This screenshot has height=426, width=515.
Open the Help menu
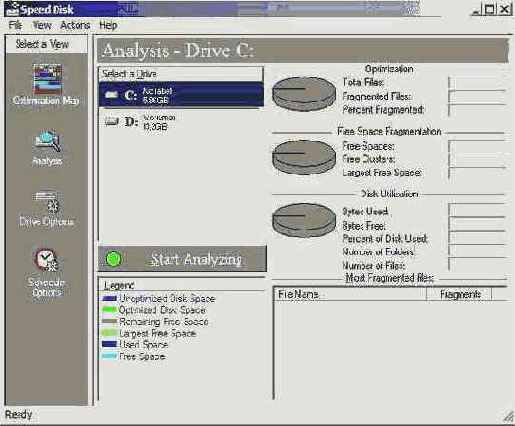(108, 25)
